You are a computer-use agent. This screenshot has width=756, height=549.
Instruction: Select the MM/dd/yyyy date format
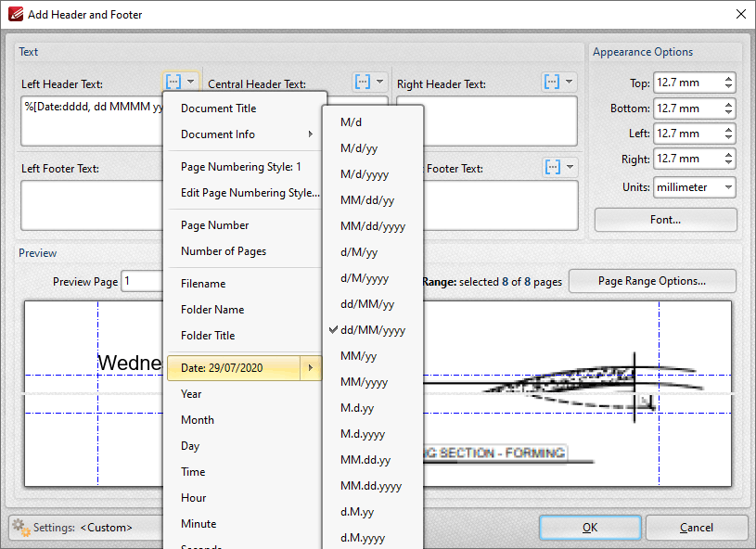point(373,226)
